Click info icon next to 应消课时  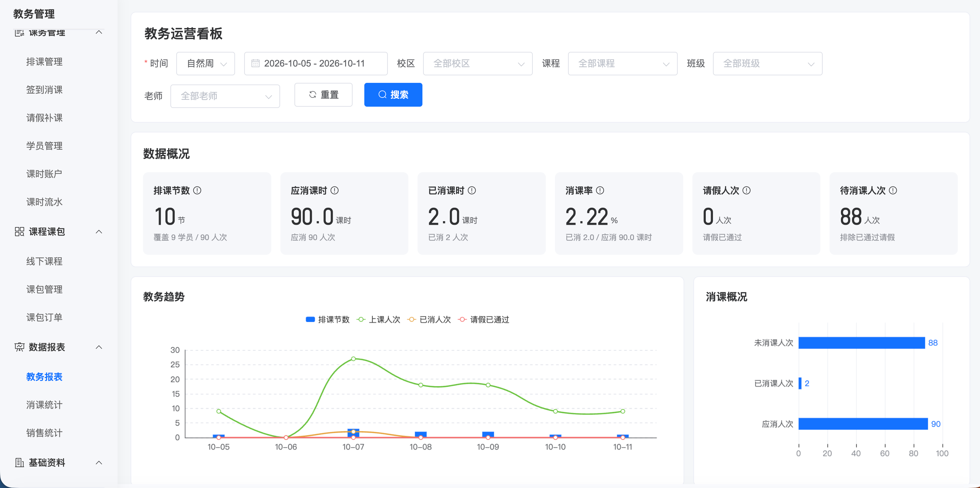coord(334,191)
